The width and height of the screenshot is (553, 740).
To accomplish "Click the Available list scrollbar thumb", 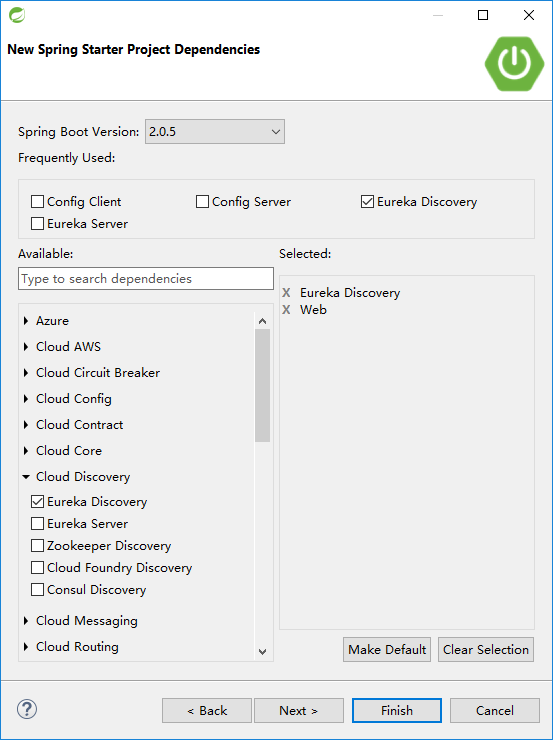I will pos(263,386).
